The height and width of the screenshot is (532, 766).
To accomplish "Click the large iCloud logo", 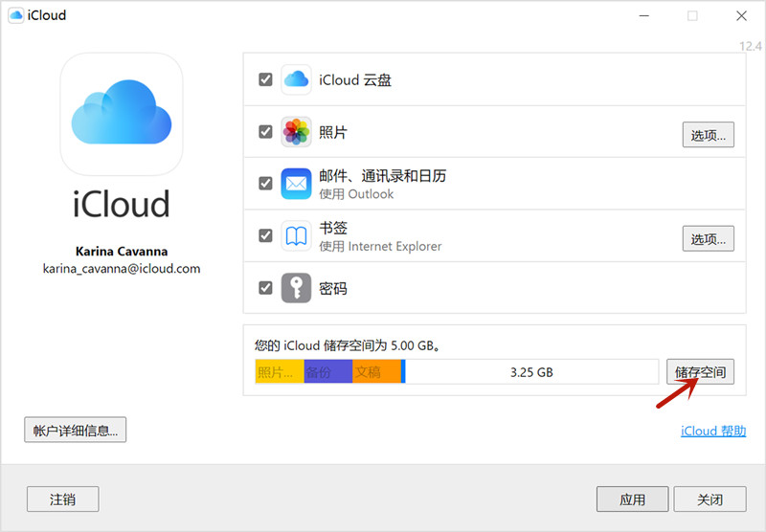I will (122, 114).
